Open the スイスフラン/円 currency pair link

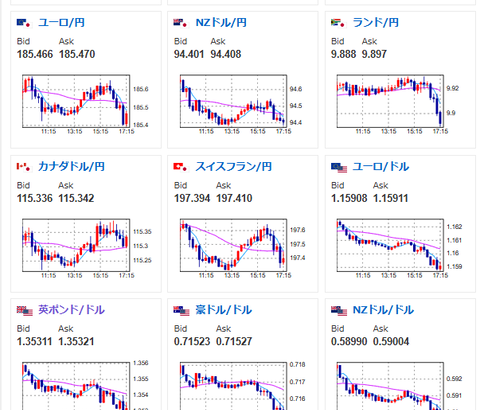click(234, 166)
